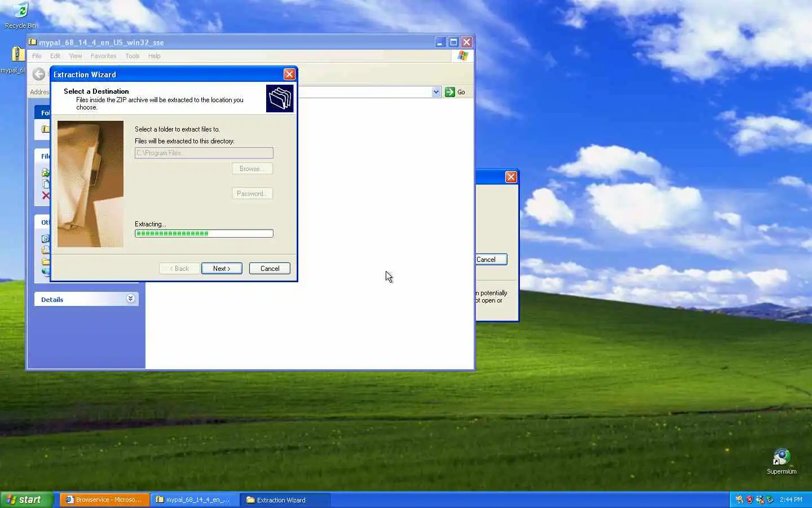The width and height of the screenshot is (812, 508).
Task: Open the File menu
Action: click(37, 56)
